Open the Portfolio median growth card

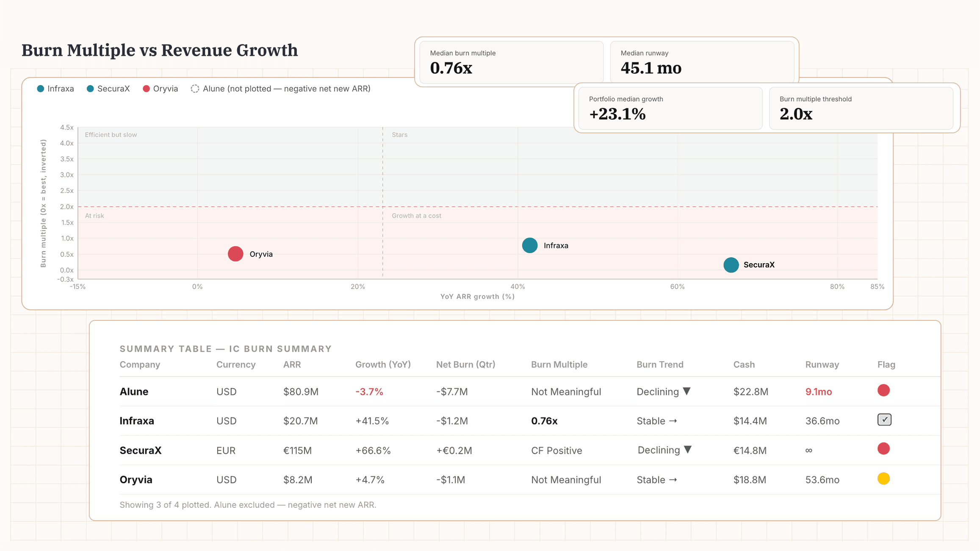(670, 108)
